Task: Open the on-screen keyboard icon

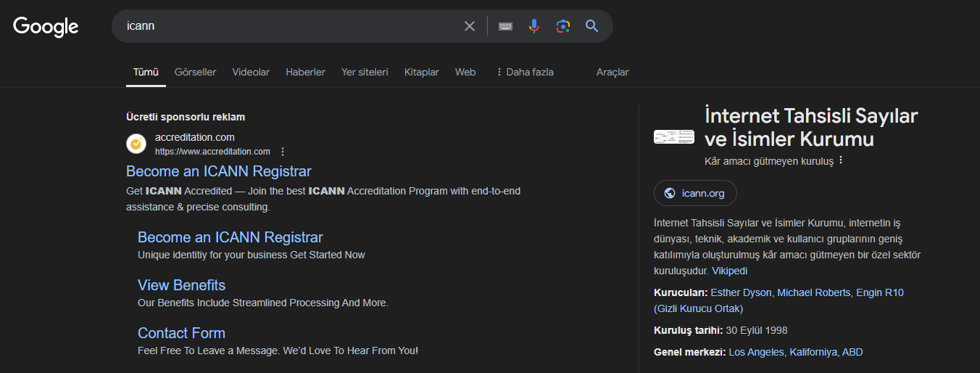Action: point(505,26)
